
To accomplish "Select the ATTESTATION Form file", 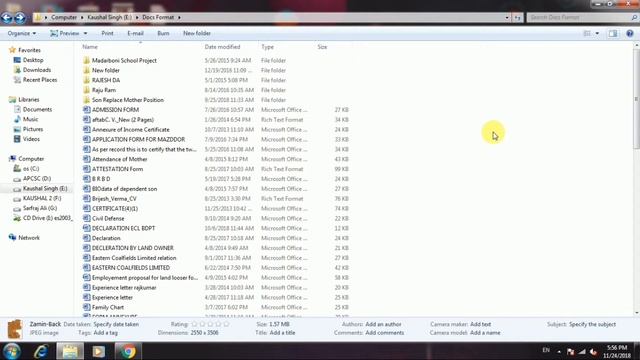I will (x=117, y=169).
